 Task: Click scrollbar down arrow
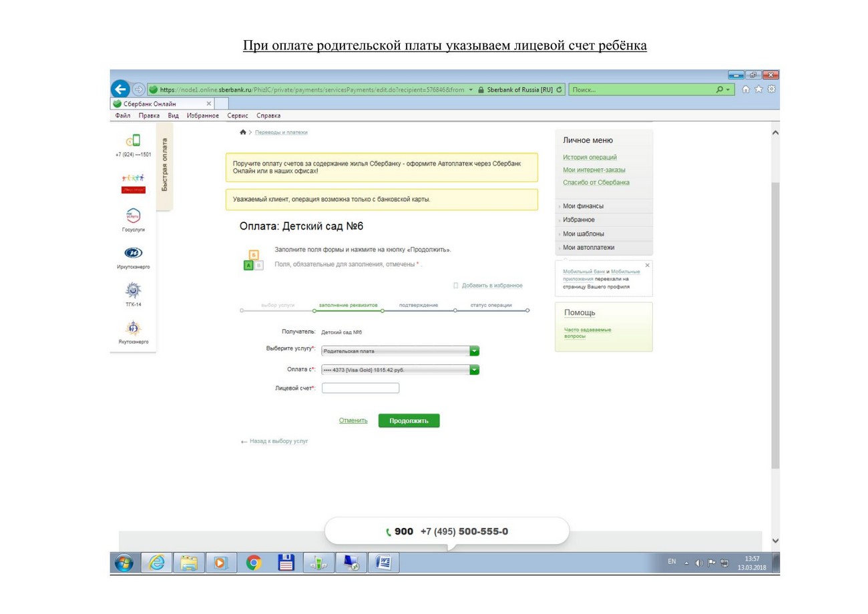[x=775, y=541]
